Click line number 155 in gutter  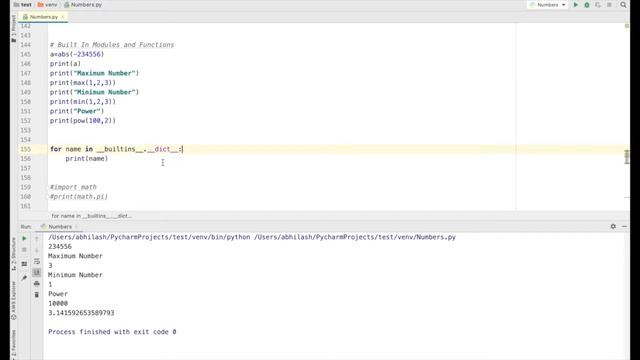[x=25, y=149]
